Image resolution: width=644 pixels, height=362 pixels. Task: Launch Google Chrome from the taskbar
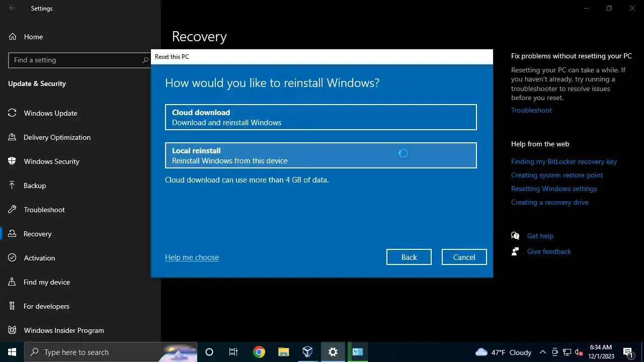click(x=259, y=352)
